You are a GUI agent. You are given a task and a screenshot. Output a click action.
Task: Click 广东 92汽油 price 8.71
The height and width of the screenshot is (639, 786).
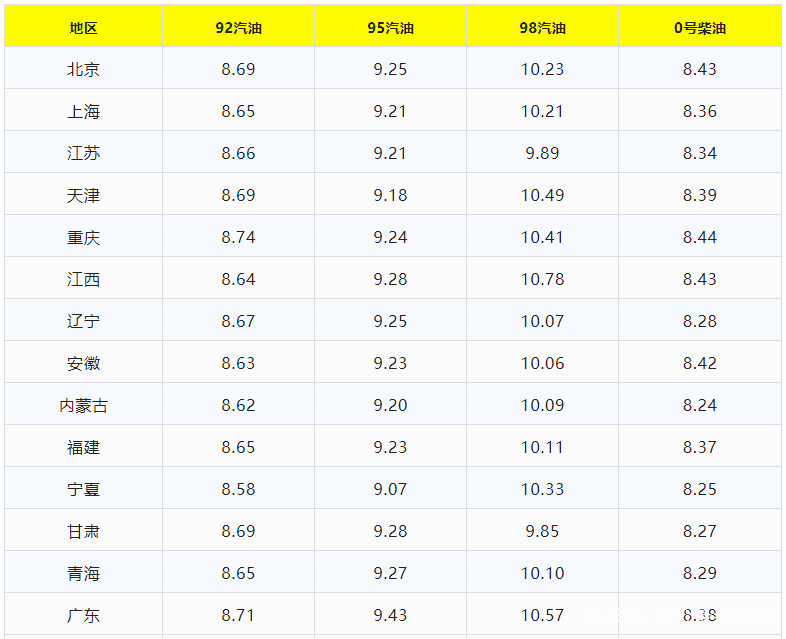[239, 615]
